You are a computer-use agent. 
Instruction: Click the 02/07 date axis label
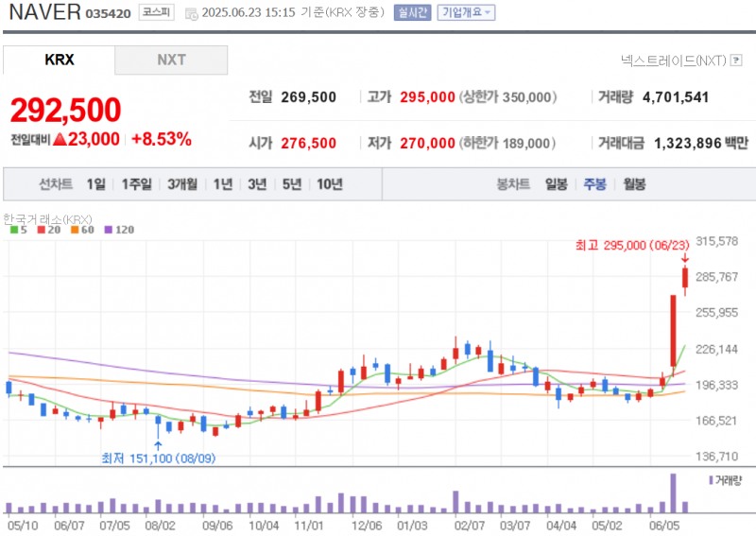point(469,526)
